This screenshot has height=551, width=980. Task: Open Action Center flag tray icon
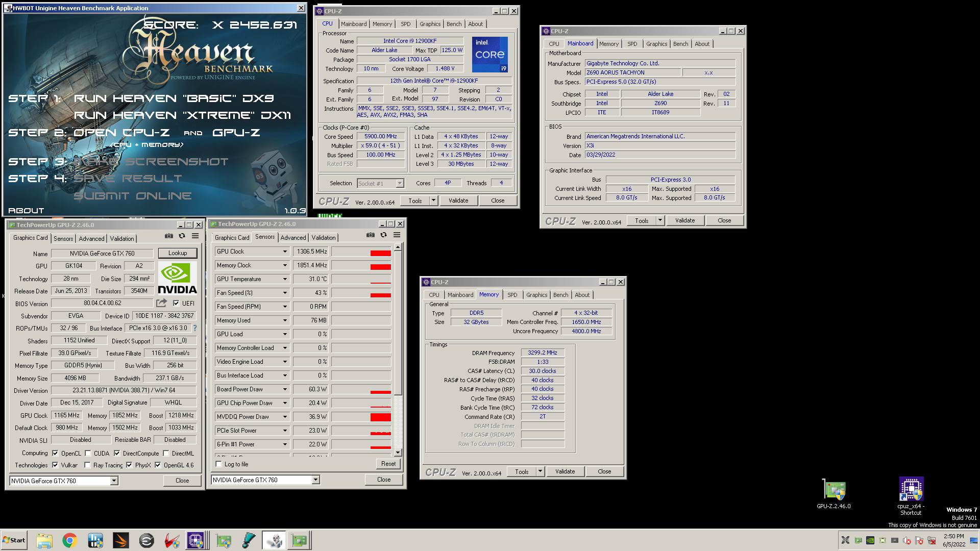(919, 540)
